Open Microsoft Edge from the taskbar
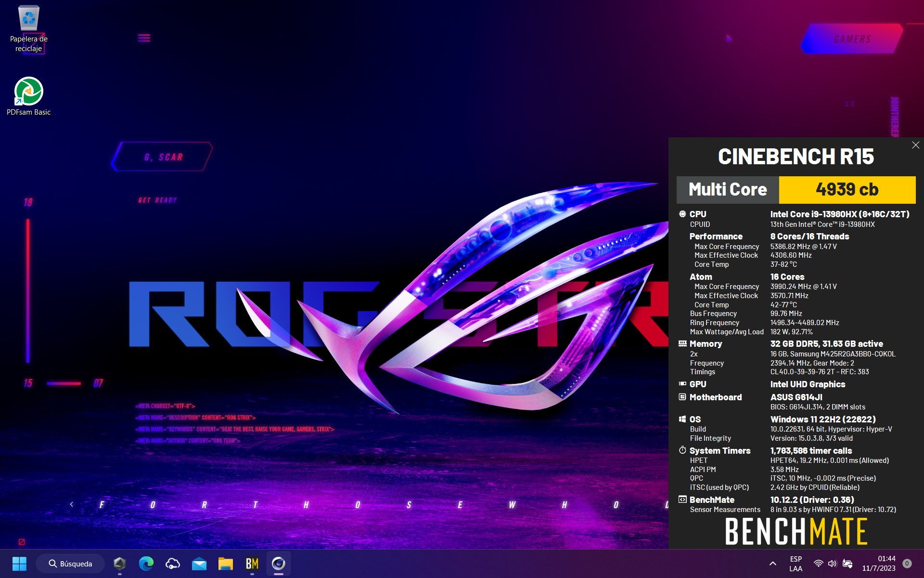 tap(146, 564)
